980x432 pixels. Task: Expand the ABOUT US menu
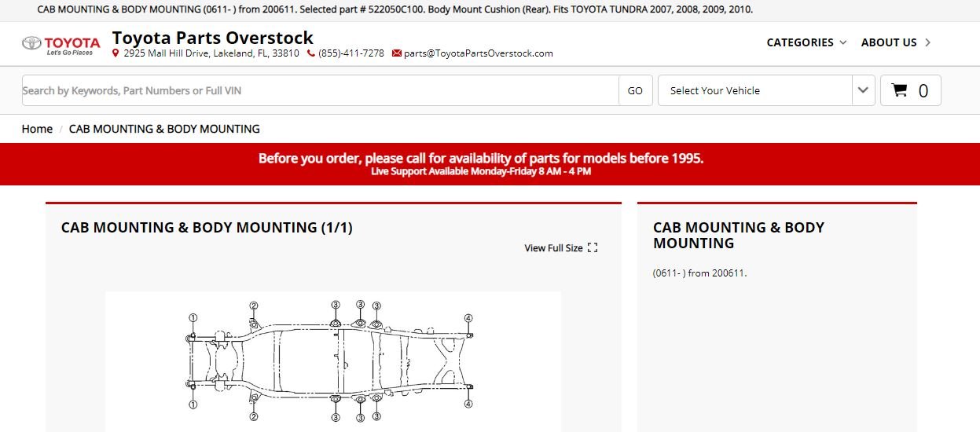pyautogui.click(x=896, y=42)
